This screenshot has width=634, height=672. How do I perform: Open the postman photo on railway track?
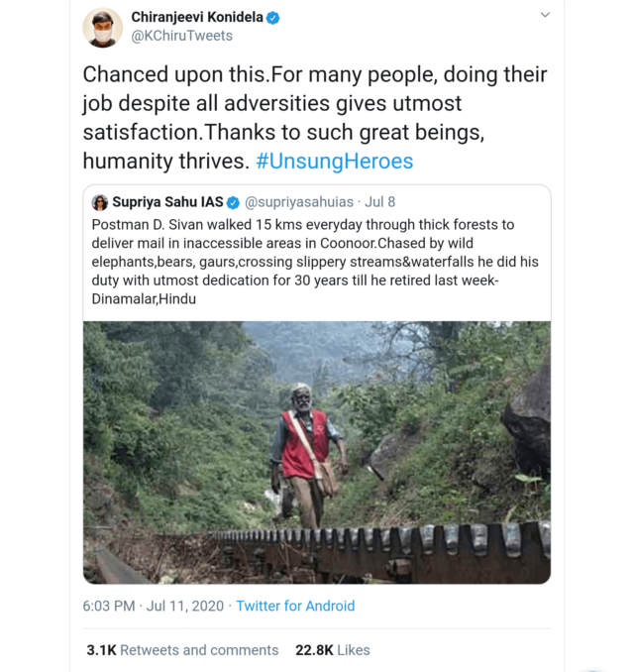tap(317, 452)
